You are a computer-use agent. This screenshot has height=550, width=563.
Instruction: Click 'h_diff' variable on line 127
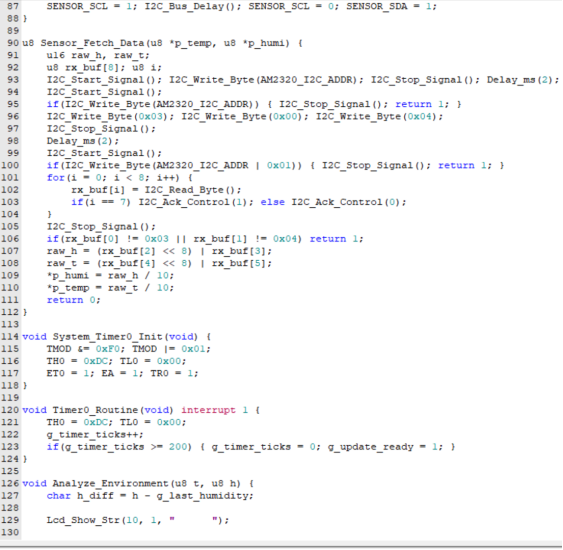pos(95,495)
